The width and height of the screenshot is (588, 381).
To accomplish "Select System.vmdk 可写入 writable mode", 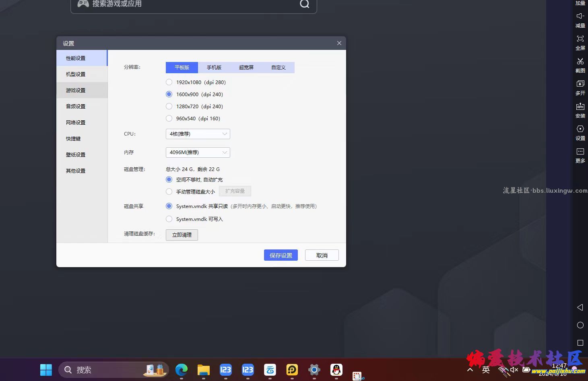I will coord(169,219).
